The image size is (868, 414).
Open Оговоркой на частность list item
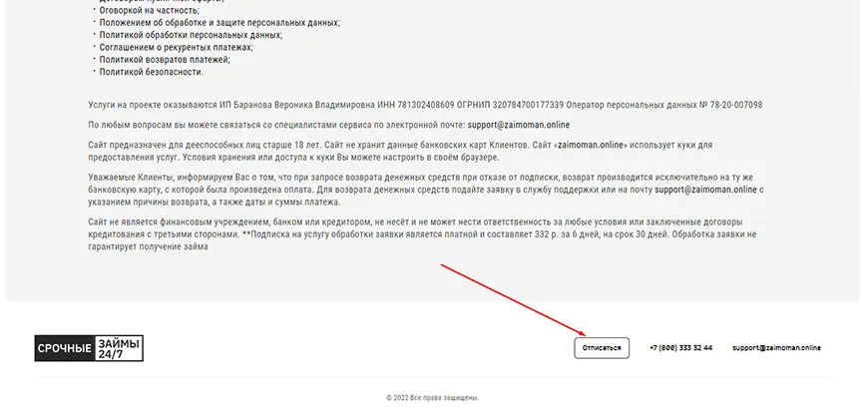pos(141,9)
